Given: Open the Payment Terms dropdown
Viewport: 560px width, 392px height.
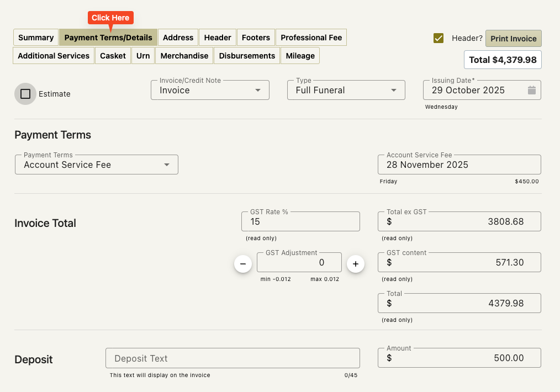Looking at the screenshot, I should 97,165.
